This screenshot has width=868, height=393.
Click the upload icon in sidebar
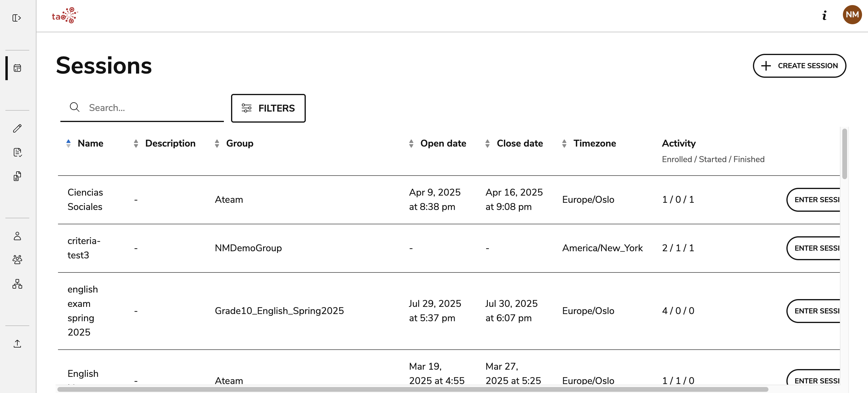tap(18, 343)
